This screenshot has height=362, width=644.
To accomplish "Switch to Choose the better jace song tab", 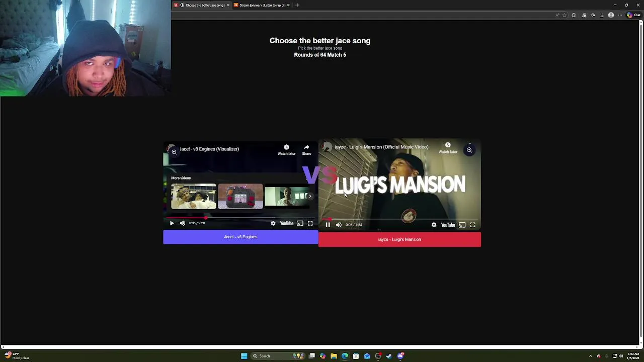I will 203,5.
